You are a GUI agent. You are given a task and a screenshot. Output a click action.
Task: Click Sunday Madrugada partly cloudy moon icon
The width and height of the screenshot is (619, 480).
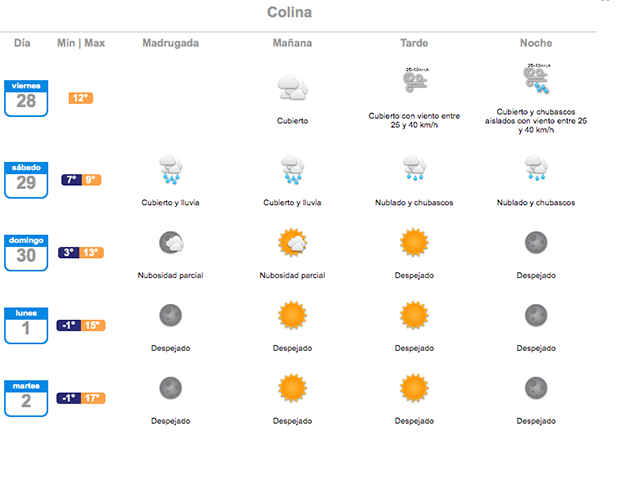point(171,242)
